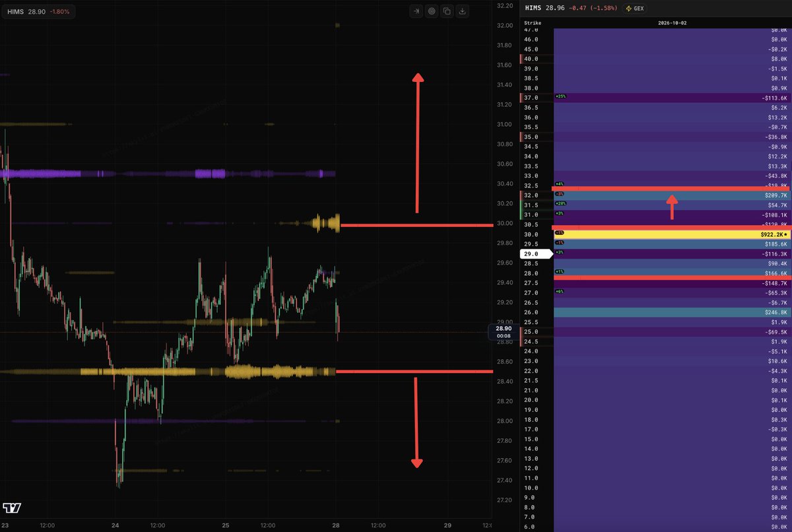Click the copy chart icon

click(x=447, y=11)
